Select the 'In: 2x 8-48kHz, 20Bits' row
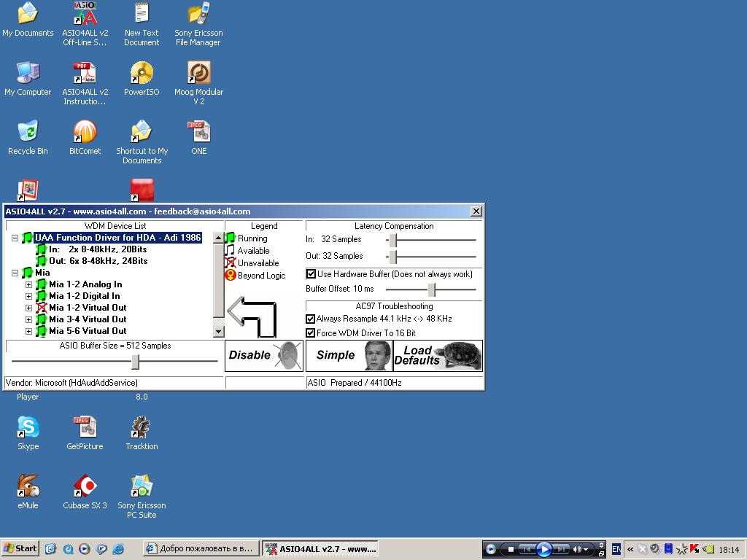Screen dimensions: 747x560 tap(98, 249)
